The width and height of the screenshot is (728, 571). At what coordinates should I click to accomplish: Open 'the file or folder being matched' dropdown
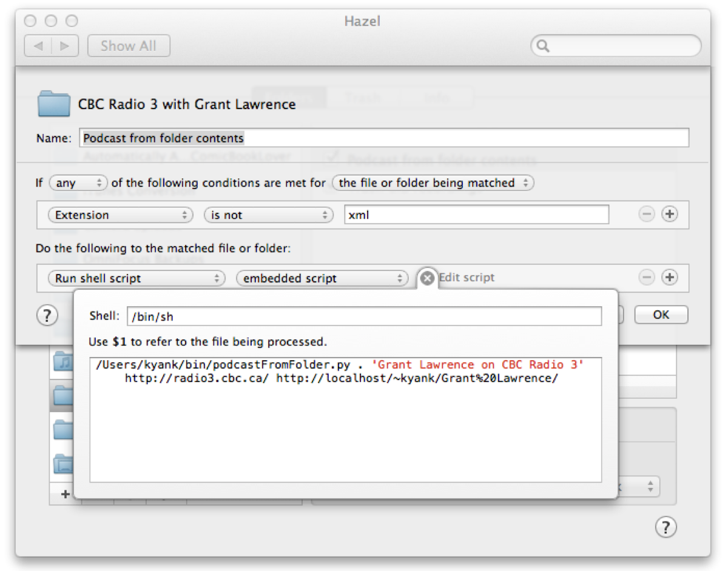433,182
